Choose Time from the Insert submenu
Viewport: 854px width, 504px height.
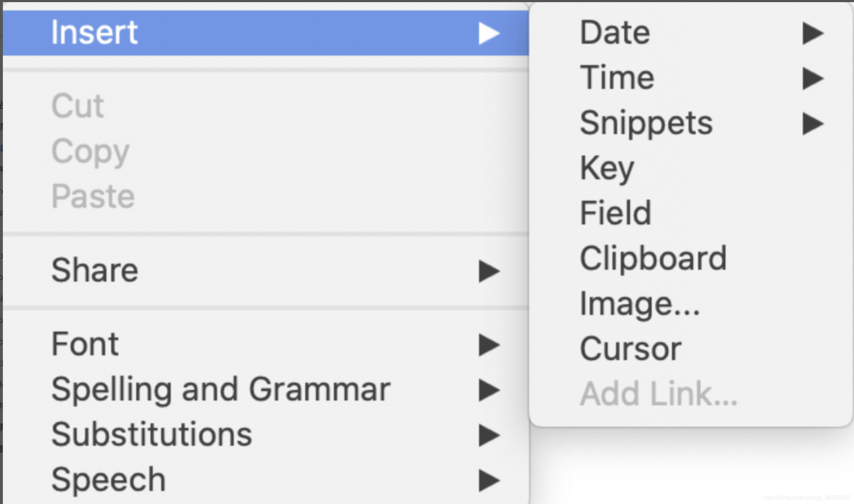617,78
